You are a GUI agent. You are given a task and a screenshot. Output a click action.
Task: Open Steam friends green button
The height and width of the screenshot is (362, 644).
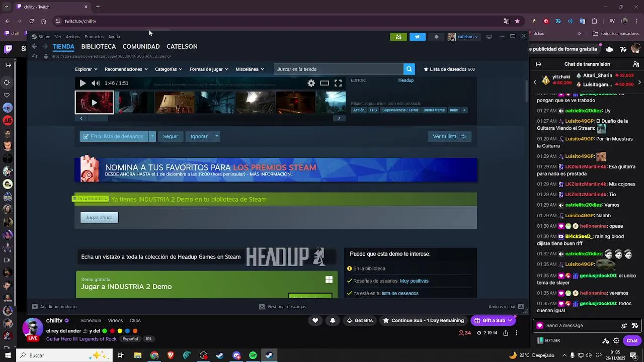[x=398, y=37]
